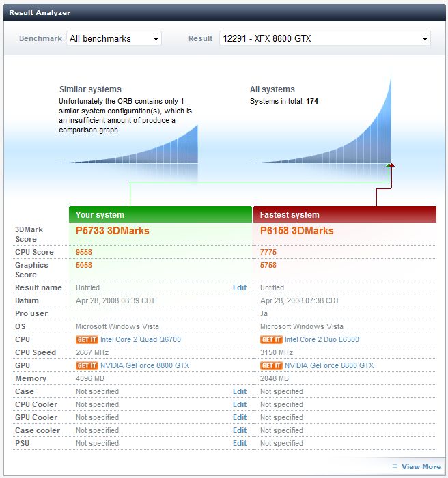448x478 pixels.
Task: Edit the Result name field
Action: 240,287
